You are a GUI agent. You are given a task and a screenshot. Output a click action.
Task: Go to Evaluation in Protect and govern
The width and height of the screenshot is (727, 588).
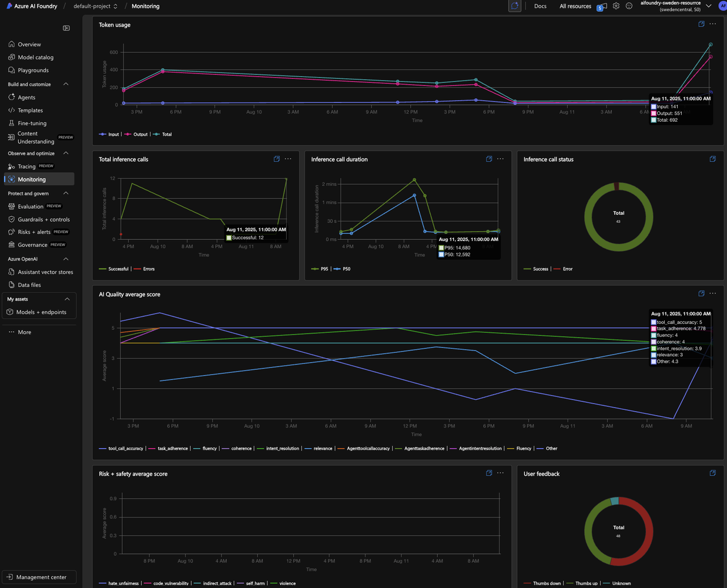(x=30, y=206)
